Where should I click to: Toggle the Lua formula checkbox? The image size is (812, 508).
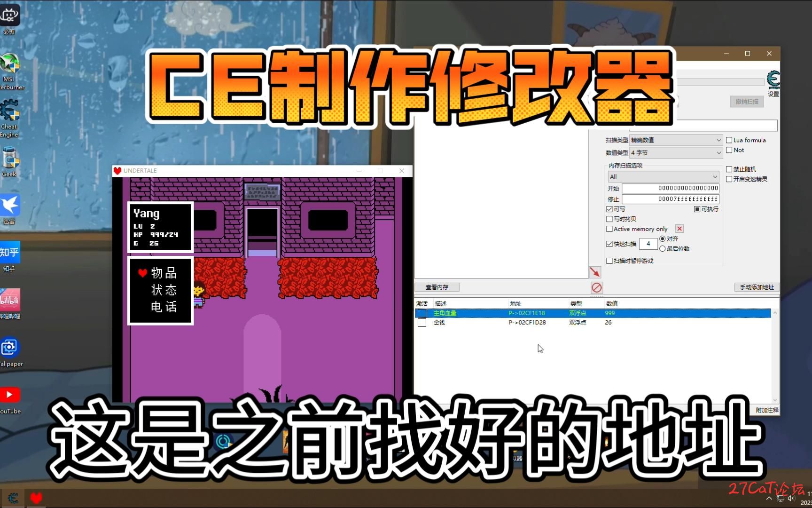pos(729,140)
